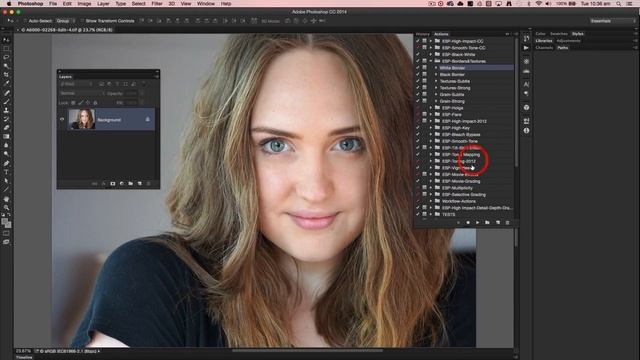
Task: Open Auto-Select Group dropdown
Action: [66, 20]
